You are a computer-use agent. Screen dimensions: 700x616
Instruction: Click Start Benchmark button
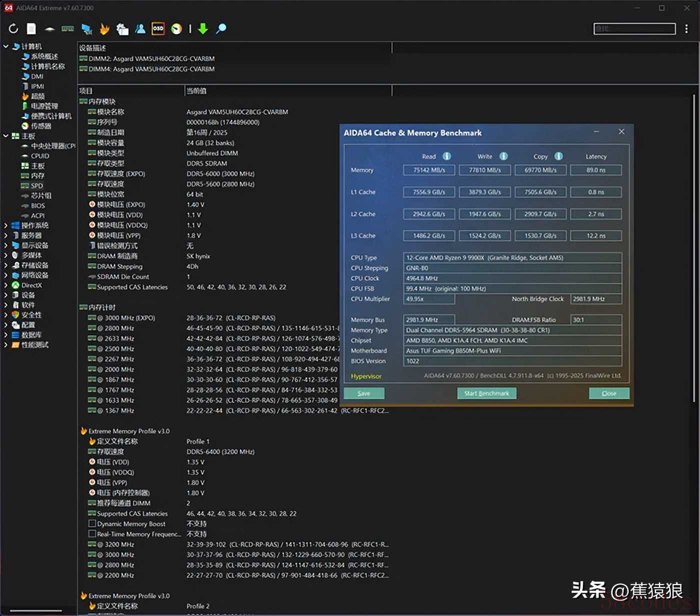[x=486, y=393]
